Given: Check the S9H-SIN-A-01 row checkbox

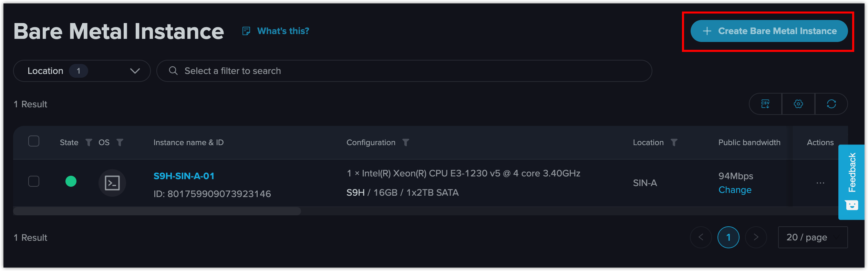Looking at the screenshot, I should tap(34, 181).
